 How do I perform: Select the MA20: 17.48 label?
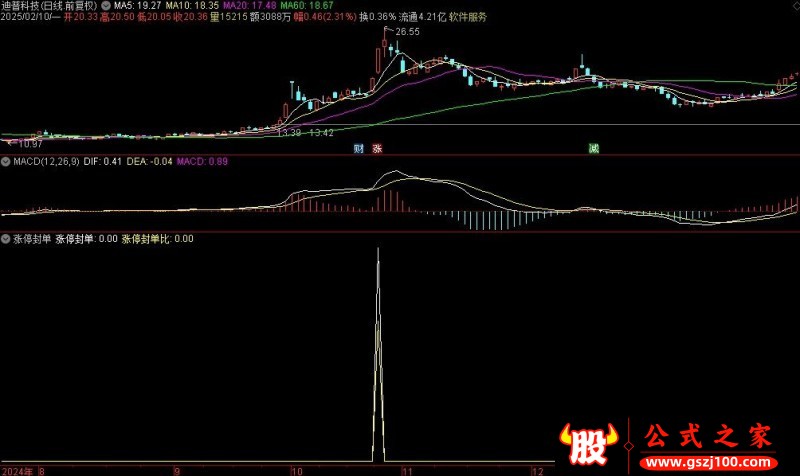point(249,6)
